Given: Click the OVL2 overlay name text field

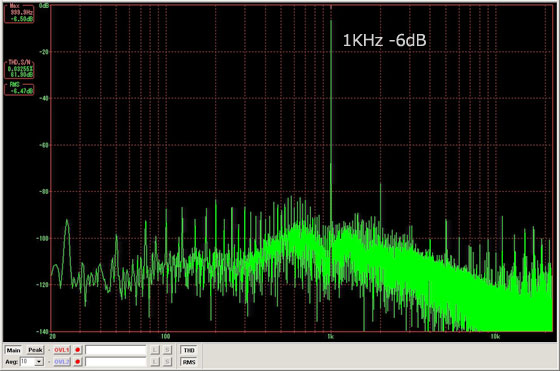Looking at the screenshot, I should pyautogui.click(x=116, y=362).
